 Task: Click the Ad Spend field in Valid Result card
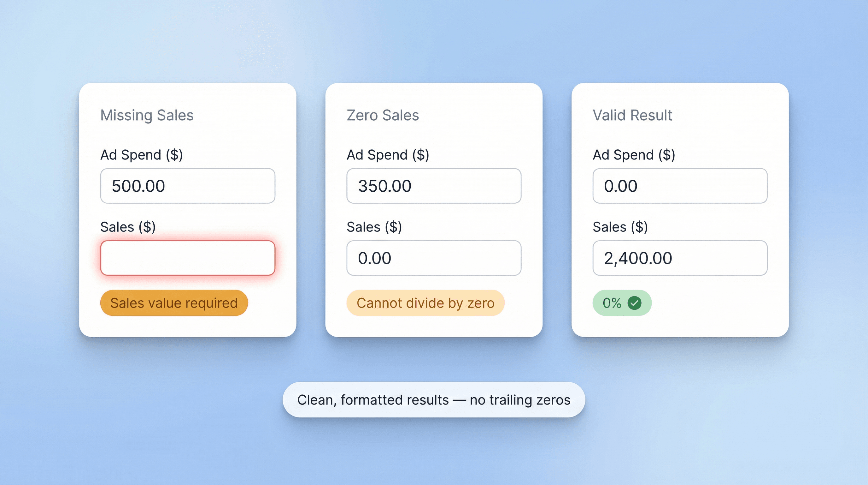[x=680, y=186]
